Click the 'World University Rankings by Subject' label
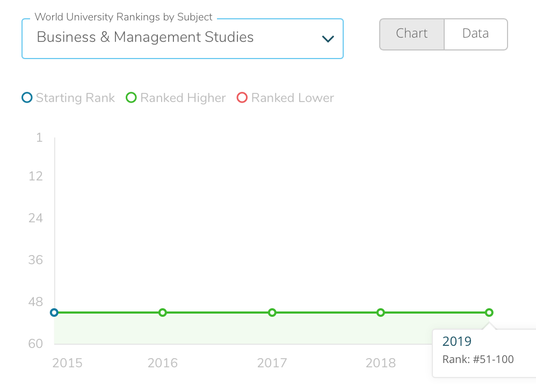 [x=124, y=17]
